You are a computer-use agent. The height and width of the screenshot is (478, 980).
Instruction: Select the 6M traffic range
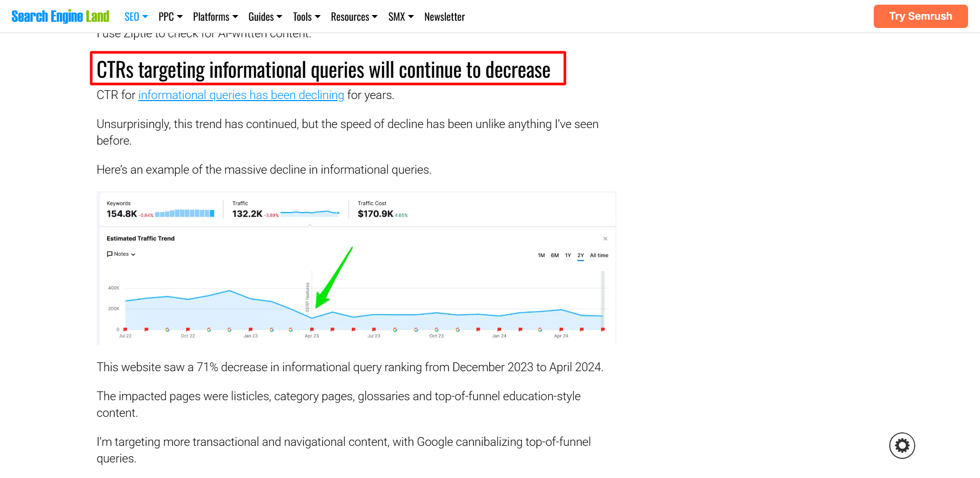point(555,255)
